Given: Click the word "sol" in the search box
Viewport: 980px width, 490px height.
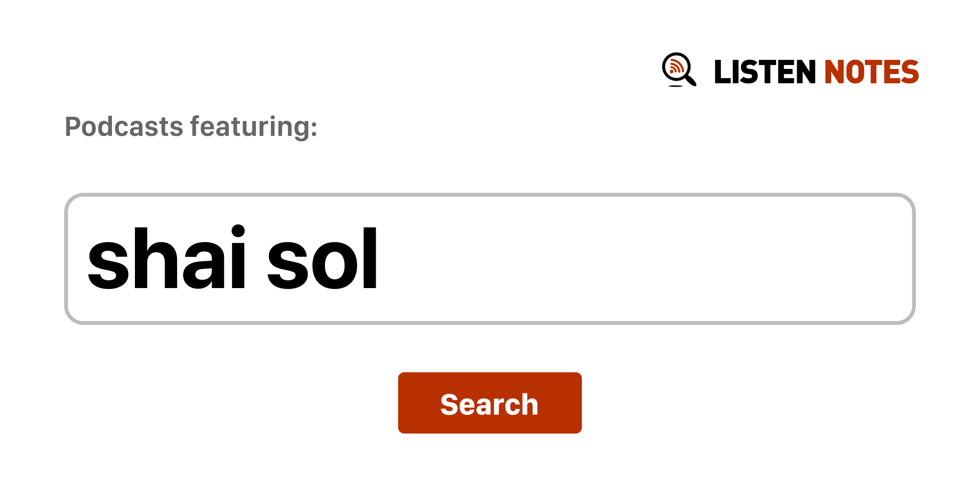Looking at the screenshot, I should [323, 259].
